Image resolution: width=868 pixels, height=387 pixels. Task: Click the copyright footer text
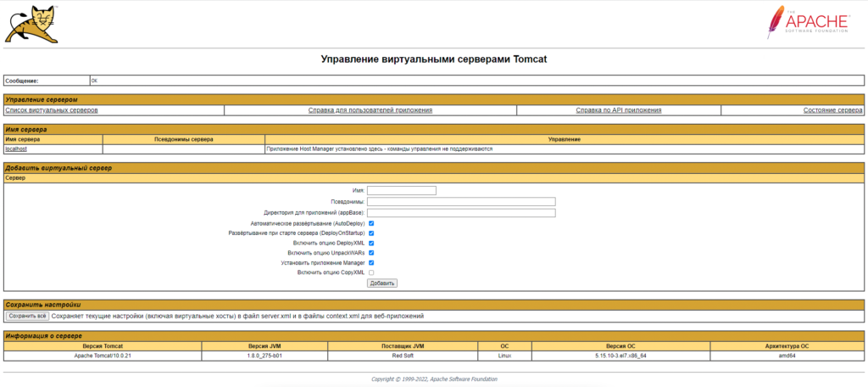(434, 379)
